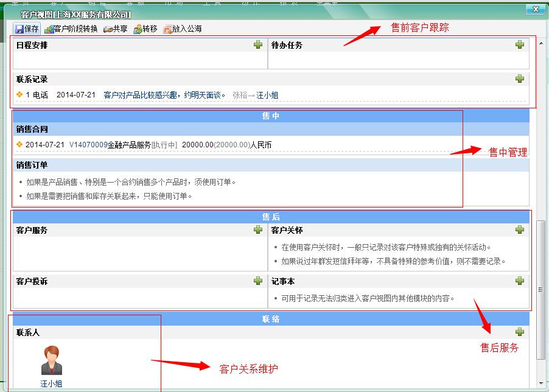Image resolution: width=549 pixels, height=392 pixels.
Task: Click the 20000.00 contract amount
Action: tap(198, 144)
